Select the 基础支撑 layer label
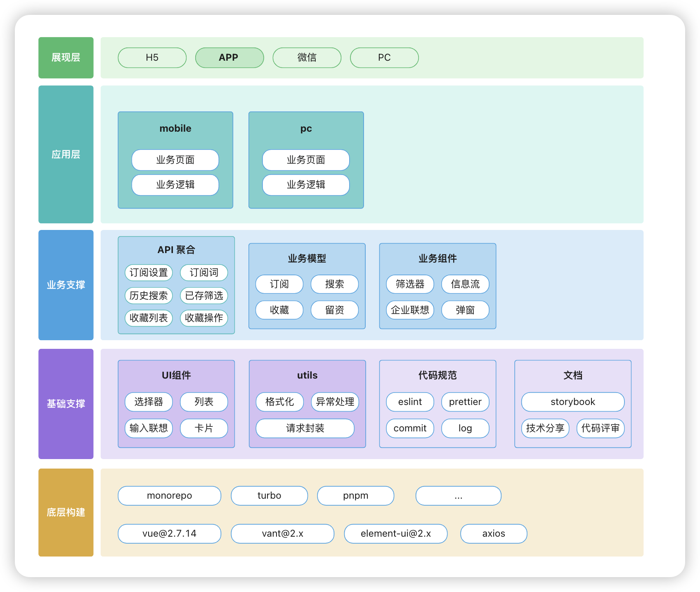 [x=66, y=404]
